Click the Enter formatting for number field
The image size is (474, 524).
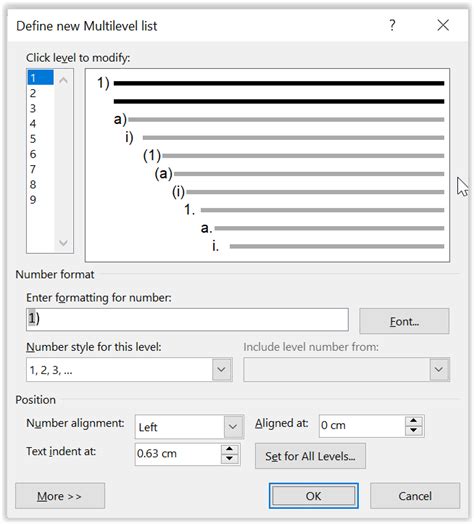click(187, 319)
